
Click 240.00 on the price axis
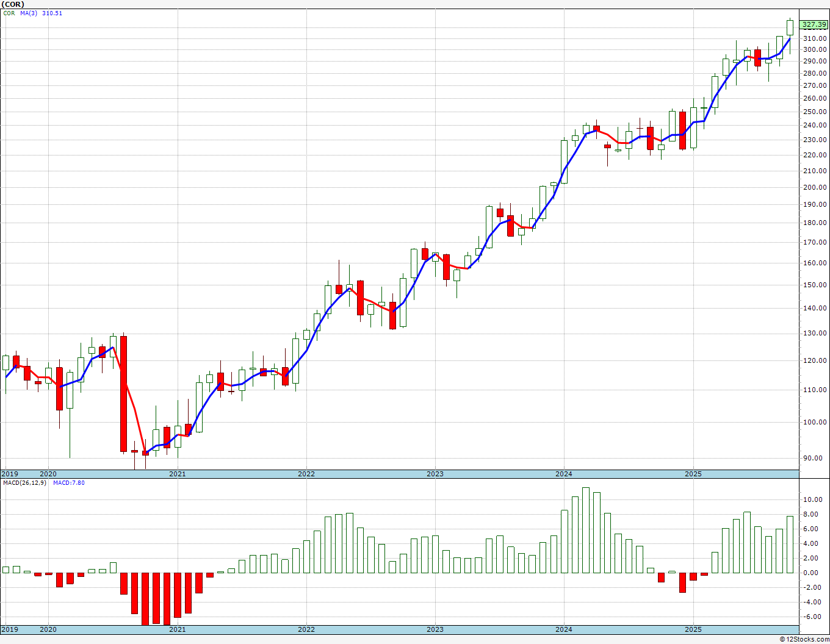tap(815, 126)
